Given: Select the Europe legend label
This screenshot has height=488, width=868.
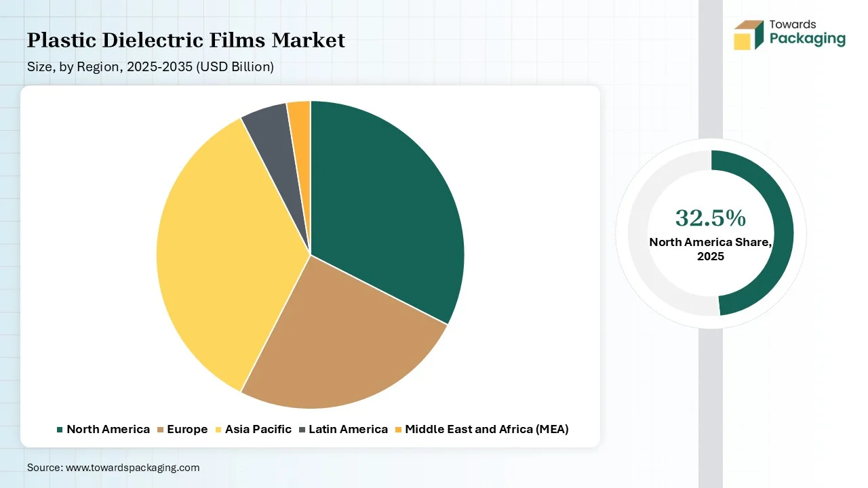Looking at the screenshot, I should (187, 429).
